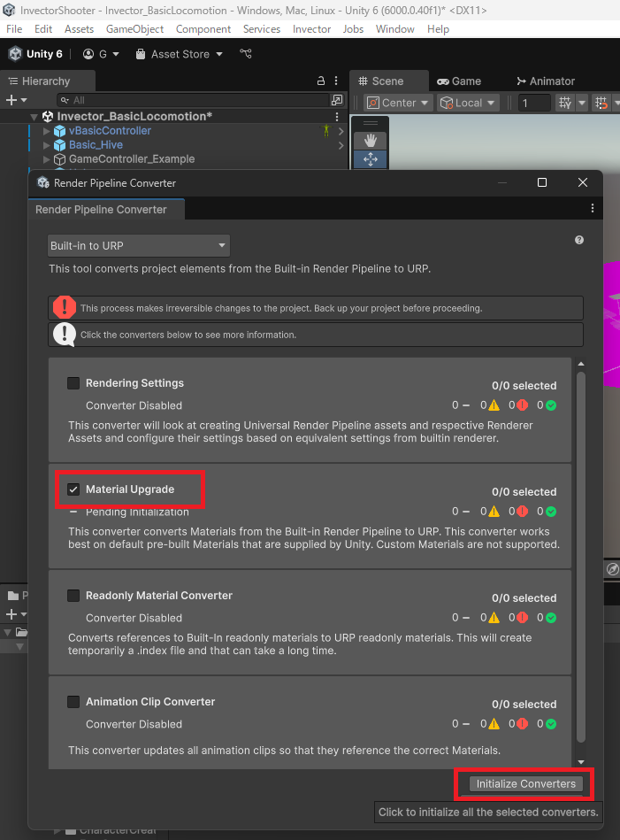Click the Initialize Converters button
Viewport: 620px width, 840px height.
pos(525,783)
